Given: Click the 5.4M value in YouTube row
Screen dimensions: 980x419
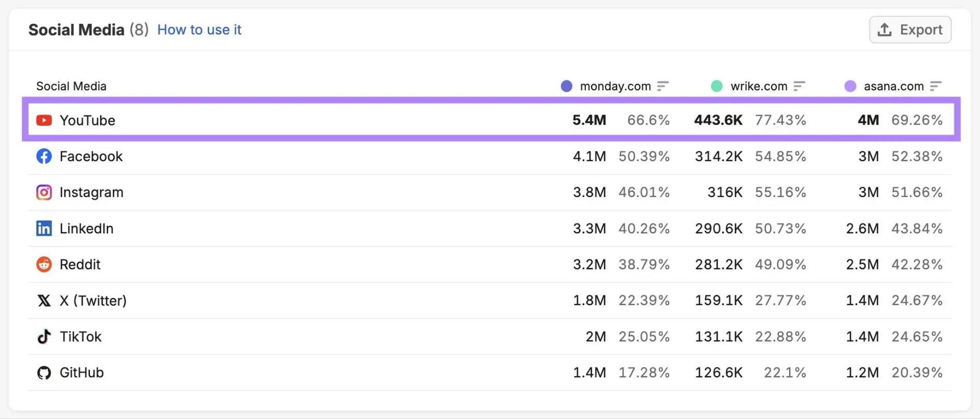Looking at the screenshot, I should click(x=589, y=120).
